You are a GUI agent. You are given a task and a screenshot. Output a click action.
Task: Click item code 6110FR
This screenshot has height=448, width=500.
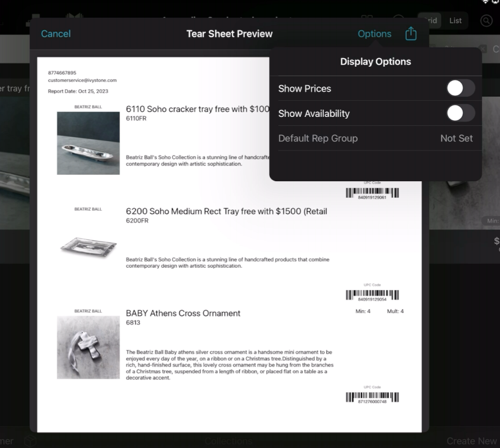(x=136, y=118)
